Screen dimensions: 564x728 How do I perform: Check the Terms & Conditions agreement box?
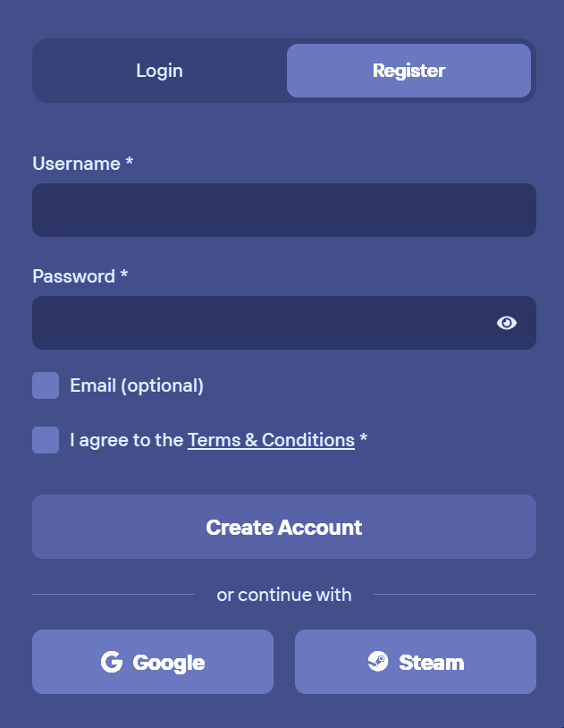click(x=45, y=440)
